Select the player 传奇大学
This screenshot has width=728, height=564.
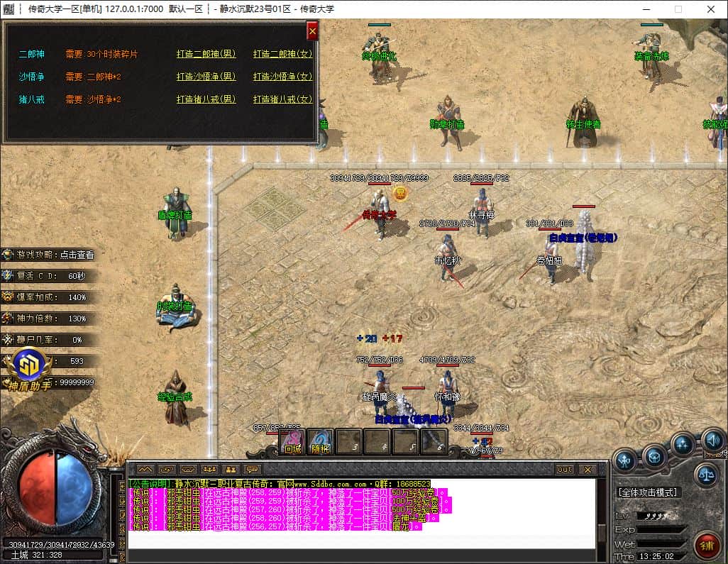point(380,214)
